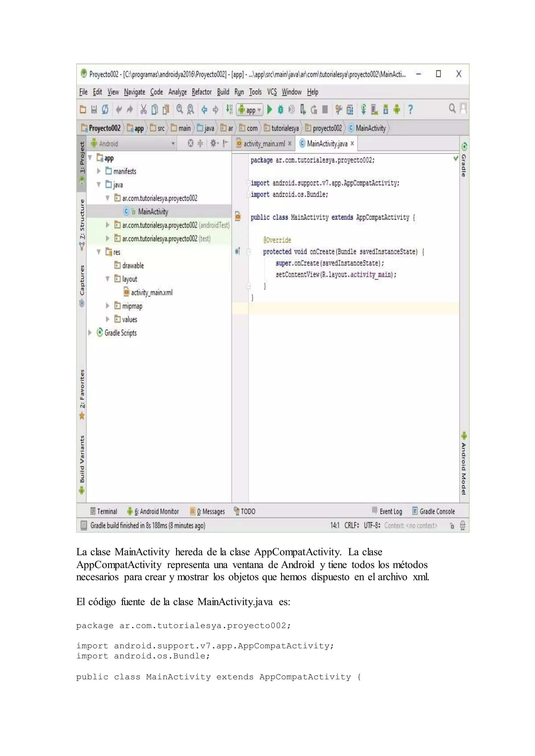Click the Redo arrow icon
The width and height of the screenshot is (535, 756).
130,109
